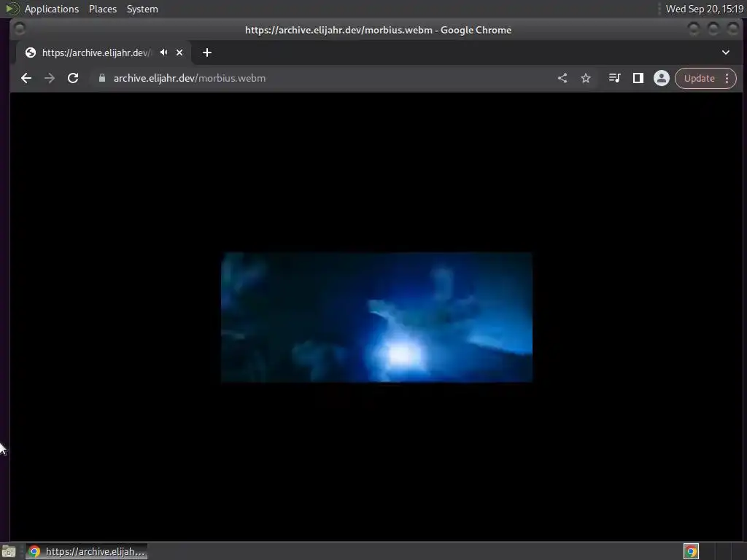Select the archive.elijahr.dev browser tab
The image size is (747, 560).
click(x=104, y=52)
